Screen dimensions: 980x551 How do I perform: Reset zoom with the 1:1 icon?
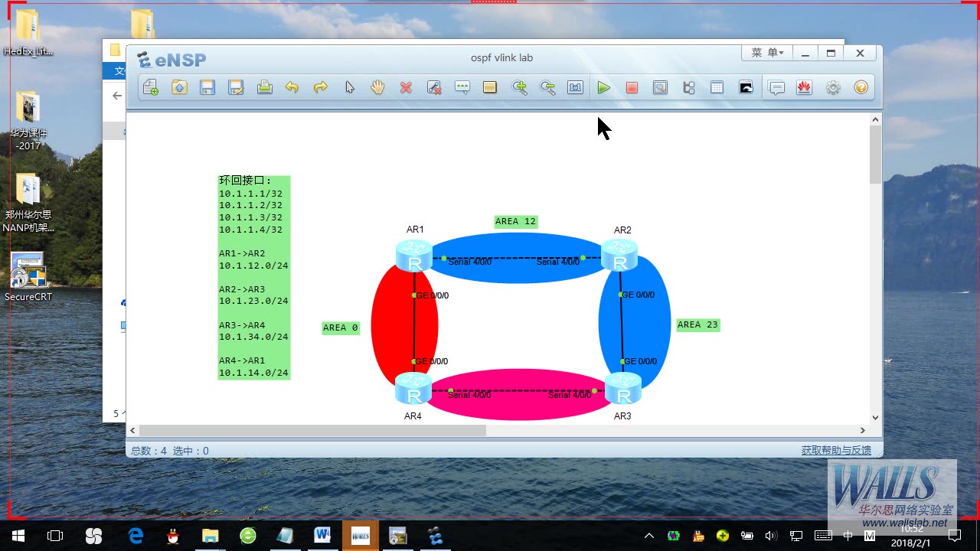pyautogui.click(x=575, y=88)
